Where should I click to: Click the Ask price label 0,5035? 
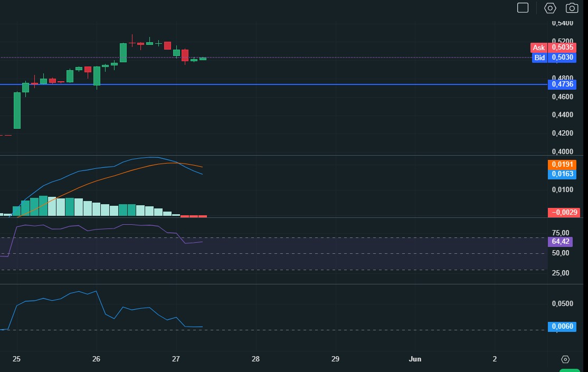(562, 47)
